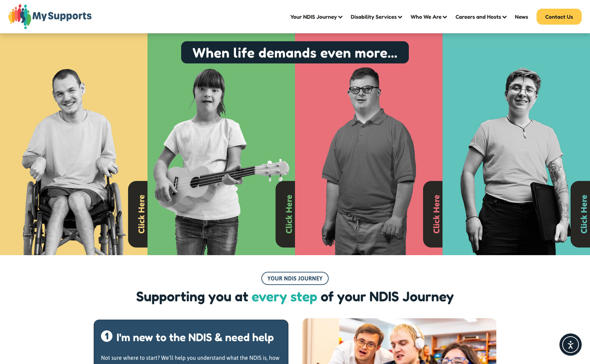Expand the Disability Services chevron

tap(400, 17)
